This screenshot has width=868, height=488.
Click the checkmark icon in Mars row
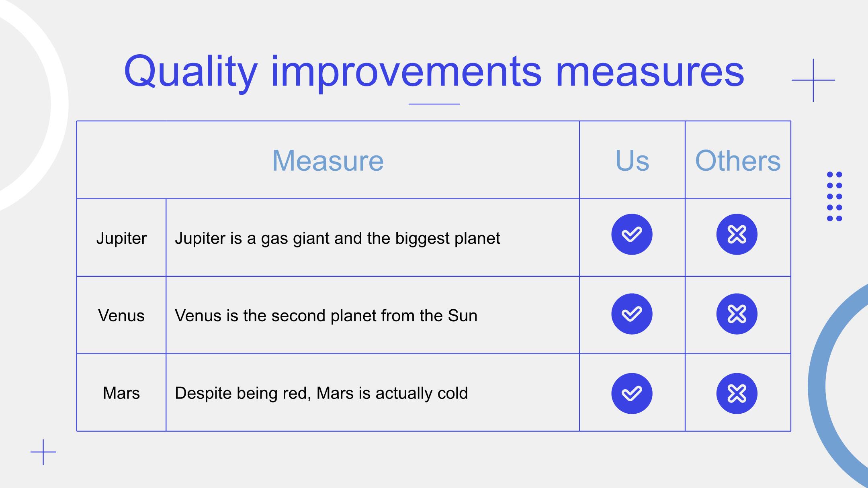pos(632,393)
